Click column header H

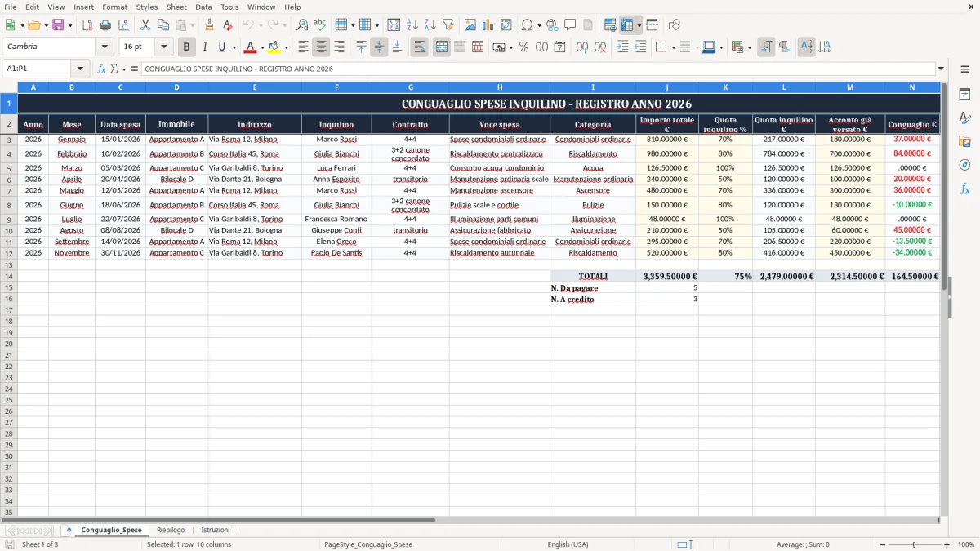click(x=500, y=87)
